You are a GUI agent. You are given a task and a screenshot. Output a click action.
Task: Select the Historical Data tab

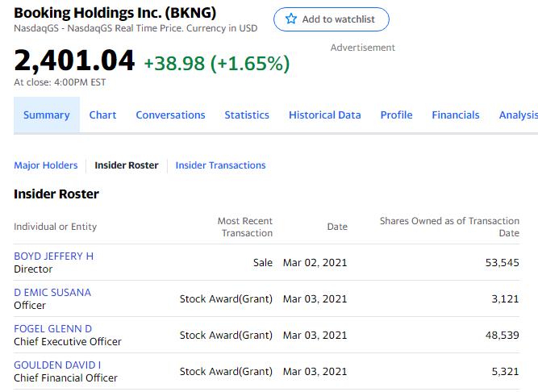pyautogui.click(x=324, y=115)
